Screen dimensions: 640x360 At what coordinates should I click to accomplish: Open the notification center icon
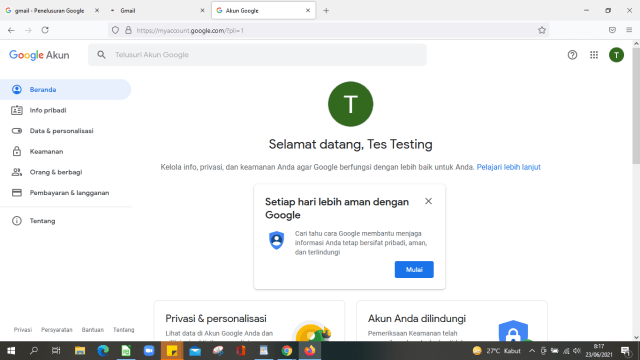tap(626, 351)
